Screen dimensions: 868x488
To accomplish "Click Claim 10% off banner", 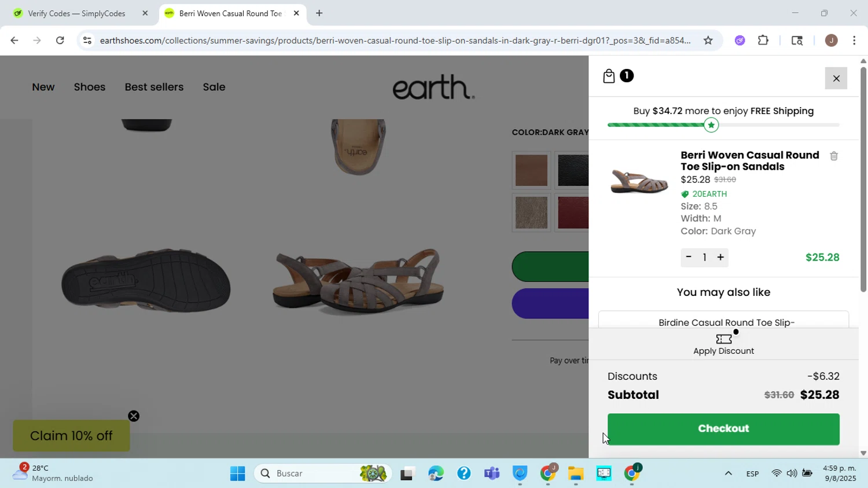I will 71,436.
